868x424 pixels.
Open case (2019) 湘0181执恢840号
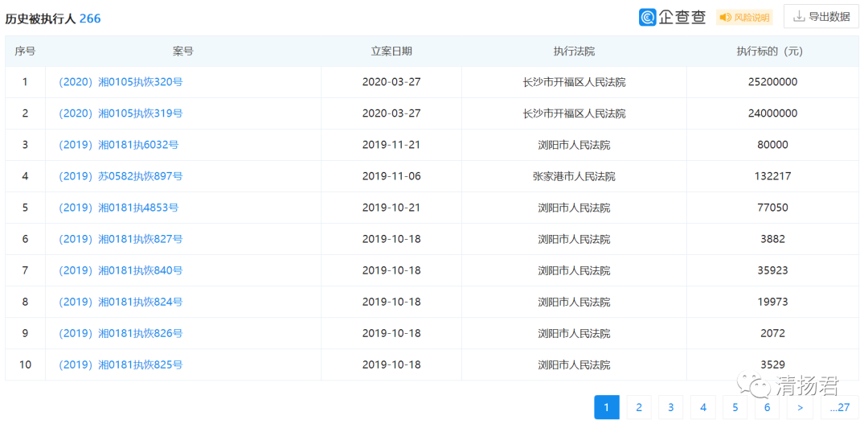point(121,270)
